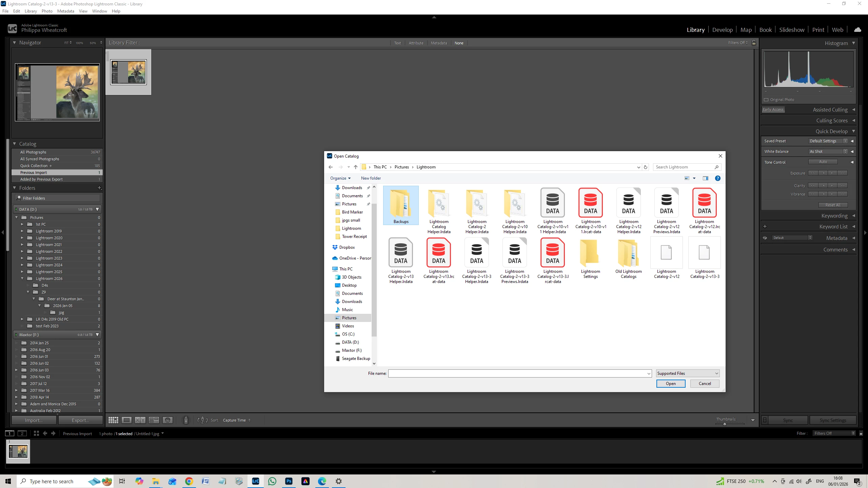Click the refresh icon next to the address bar

click(x=646, y=167)
